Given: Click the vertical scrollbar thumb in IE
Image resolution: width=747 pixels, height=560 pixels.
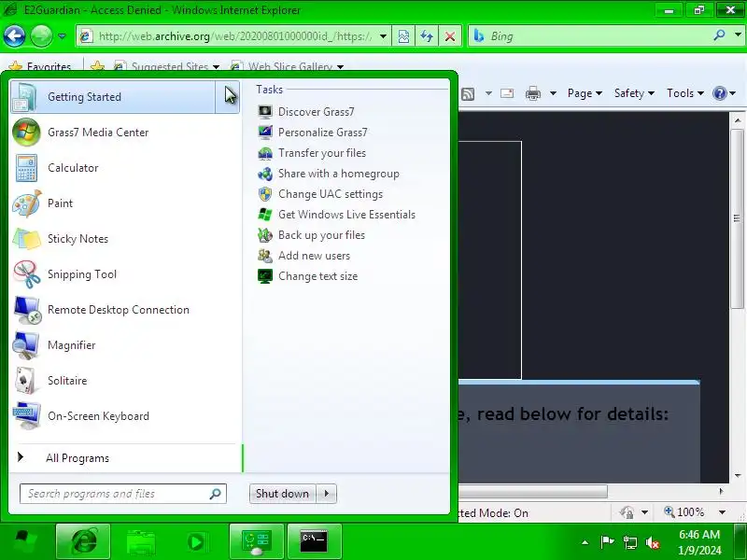Looking at the screenshot, I should coord(738,219).
